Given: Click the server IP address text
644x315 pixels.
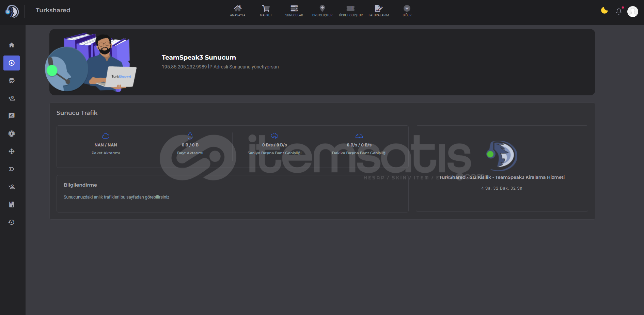Looking at the screenshot, I should pos(220,67).
